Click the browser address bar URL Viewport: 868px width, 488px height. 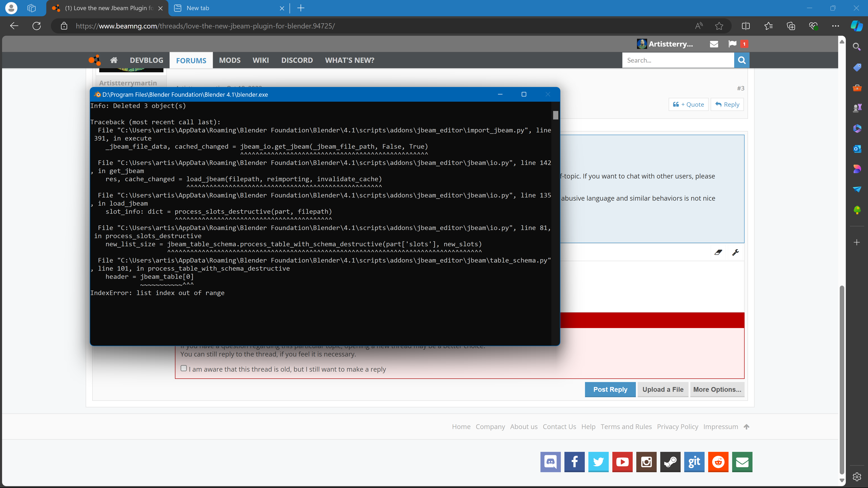(205, 26)
